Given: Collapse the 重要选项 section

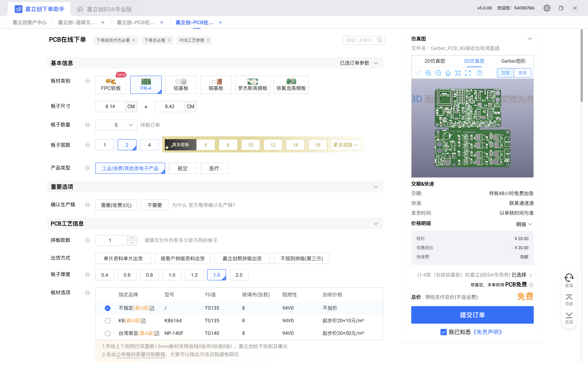Looking at the screenshot, I should pyautogui.click(x=376, y=187).
